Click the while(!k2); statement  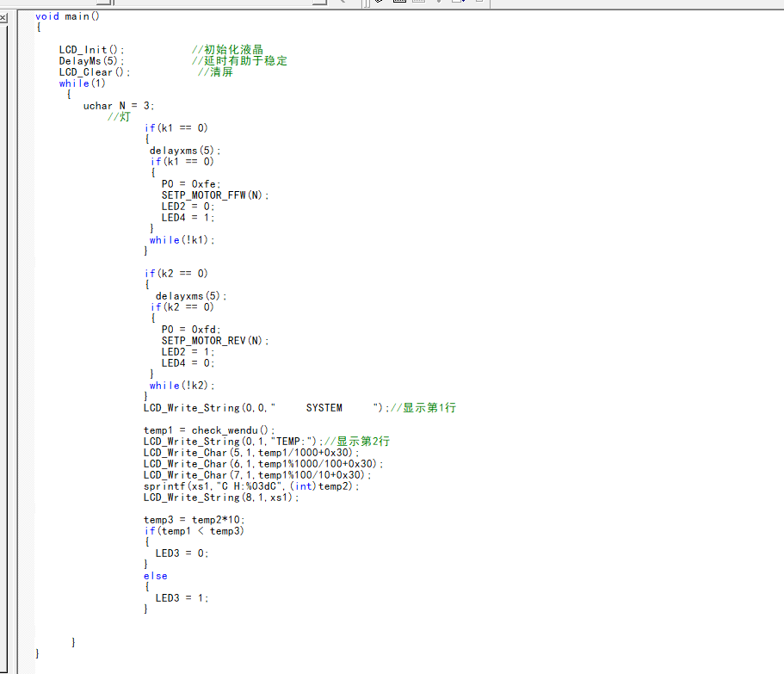[x=182, y=386]
